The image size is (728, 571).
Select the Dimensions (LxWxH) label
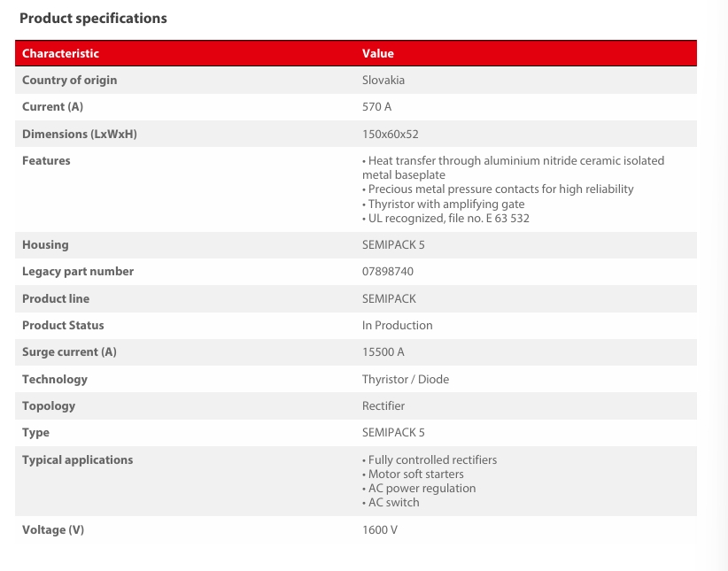point(80,134)
